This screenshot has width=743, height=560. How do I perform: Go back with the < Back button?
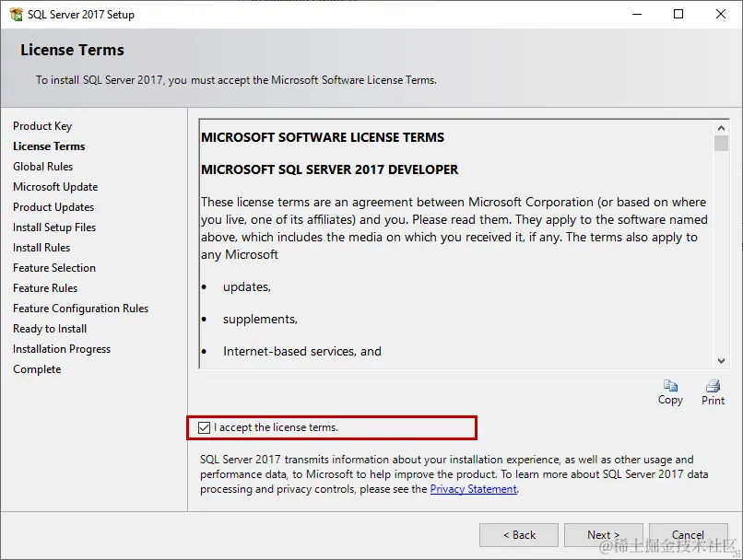pyautogui.click(x=519, y=535)
